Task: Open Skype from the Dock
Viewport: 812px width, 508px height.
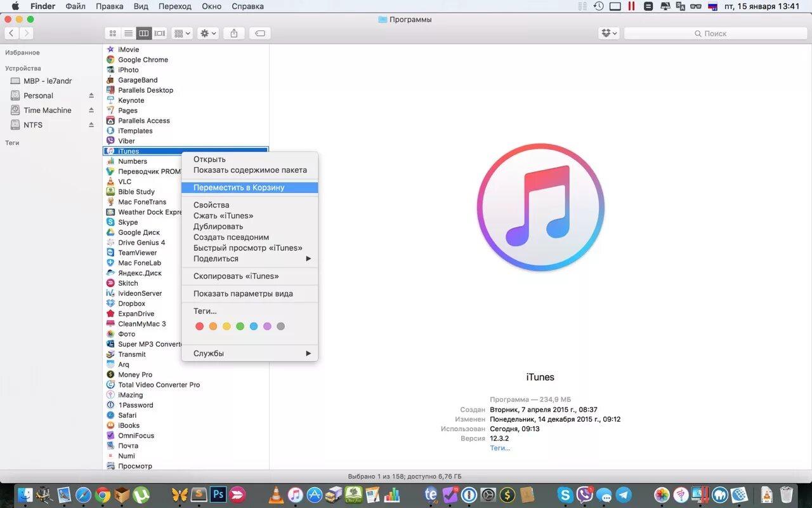Action: (x=565, y=495)
